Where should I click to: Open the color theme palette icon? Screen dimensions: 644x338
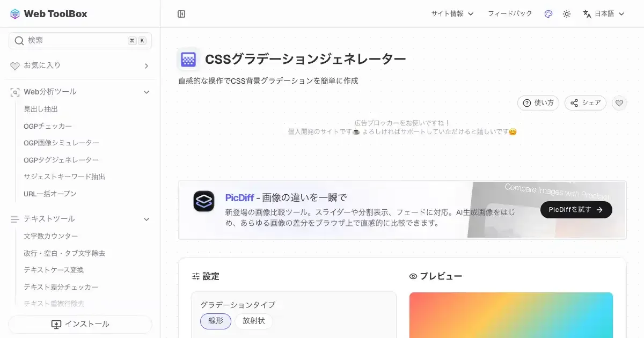click(548, 14)
